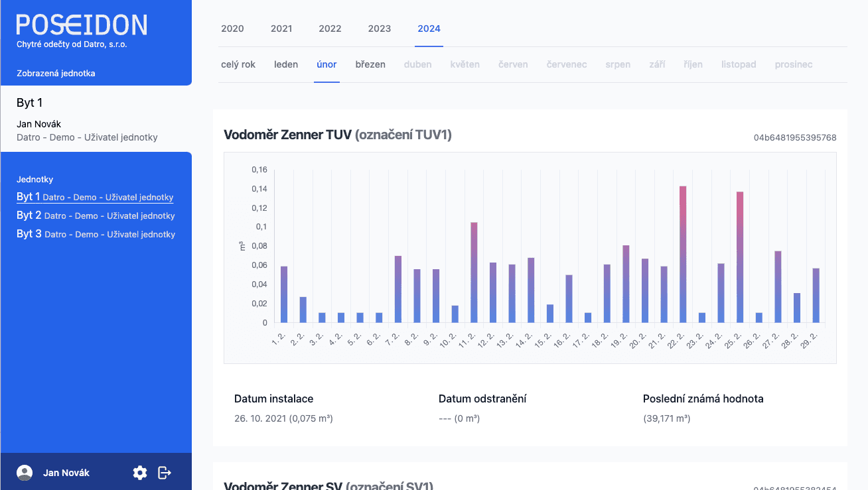Show the 2021 year tab

click(281, 29)
